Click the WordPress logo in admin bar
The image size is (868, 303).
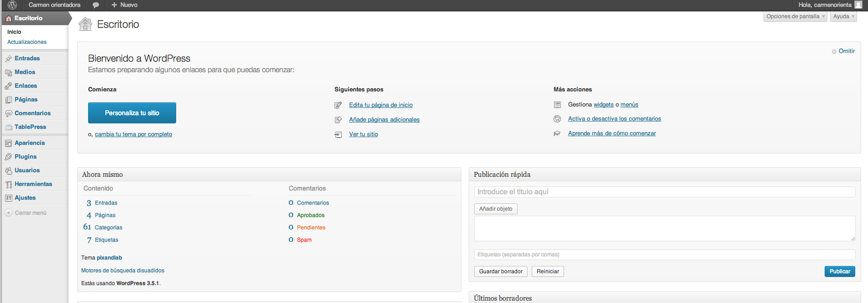[12, 5]
